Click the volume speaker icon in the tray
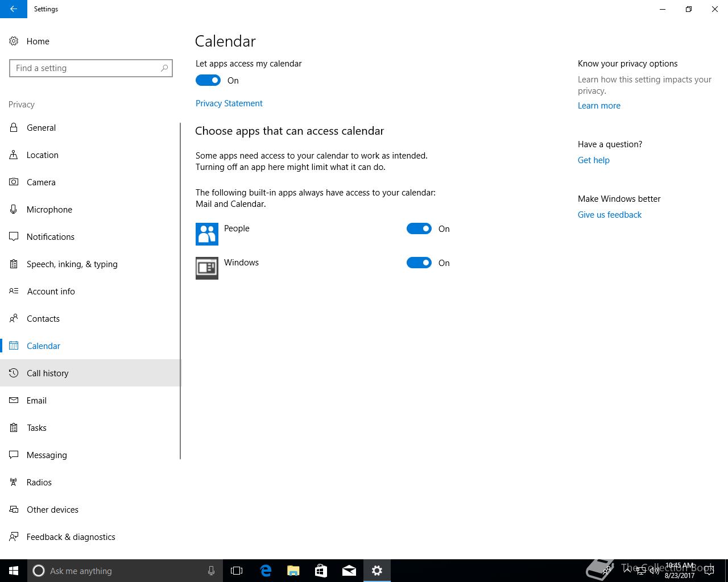Image resolution: width=728 pixels, height=582 pixels. (x=655, y=571)
